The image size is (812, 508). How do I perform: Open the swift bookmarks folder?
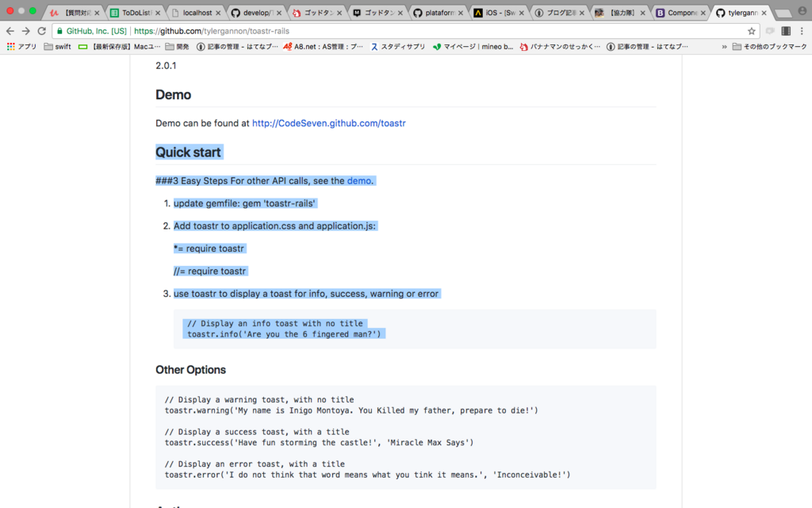point(57,47)
